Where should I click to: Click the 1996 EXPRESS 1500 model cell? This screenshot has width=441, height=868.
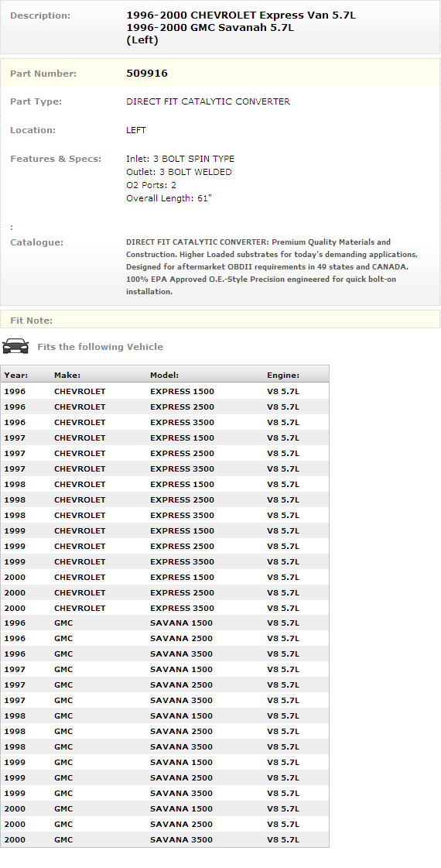pyautogui.click(x=182, y=391)
